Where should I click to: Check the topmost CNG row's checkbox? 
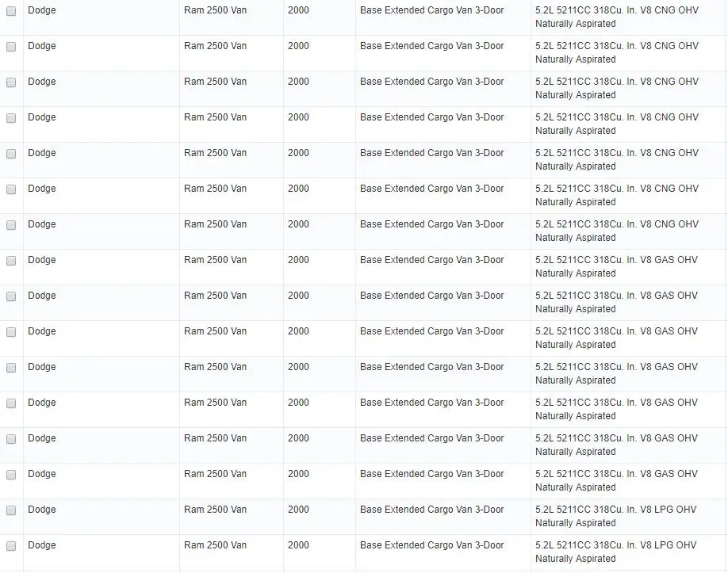coord(11,11)
